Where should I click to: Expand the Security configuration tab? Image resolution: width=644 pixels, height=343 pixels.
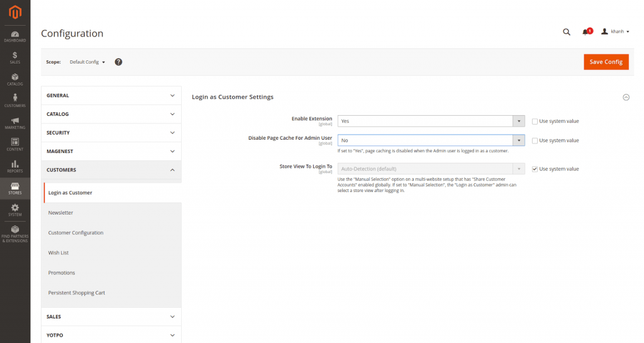click(x=111, y=133)
